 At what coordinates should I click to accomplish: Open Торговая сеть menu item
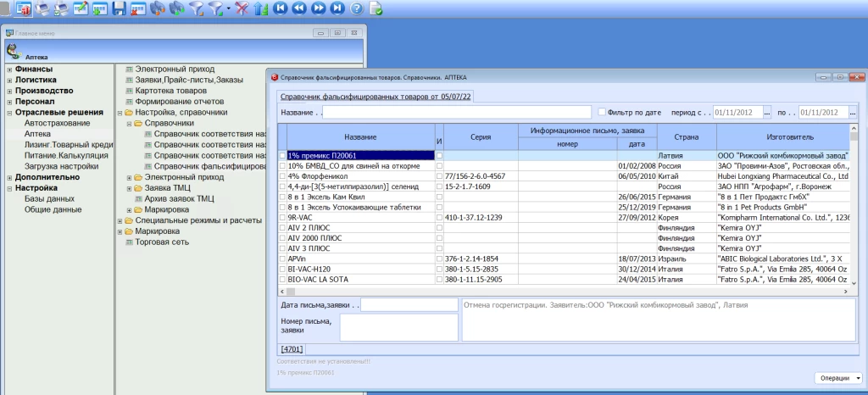162,242
